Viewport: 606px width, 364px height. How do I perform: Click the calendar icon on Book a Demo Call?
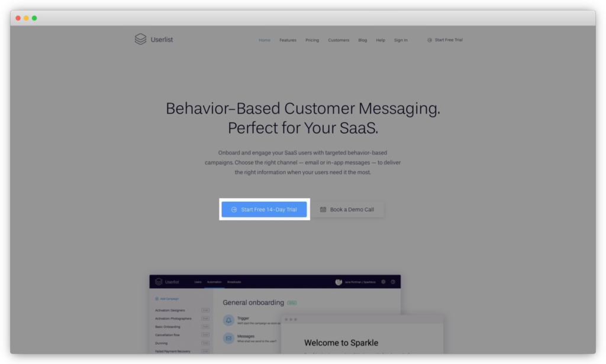323,209
